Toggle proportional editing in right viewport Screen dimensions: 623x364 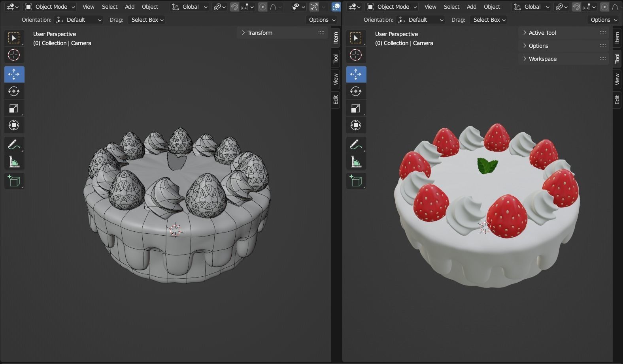(x=605, y=7)
